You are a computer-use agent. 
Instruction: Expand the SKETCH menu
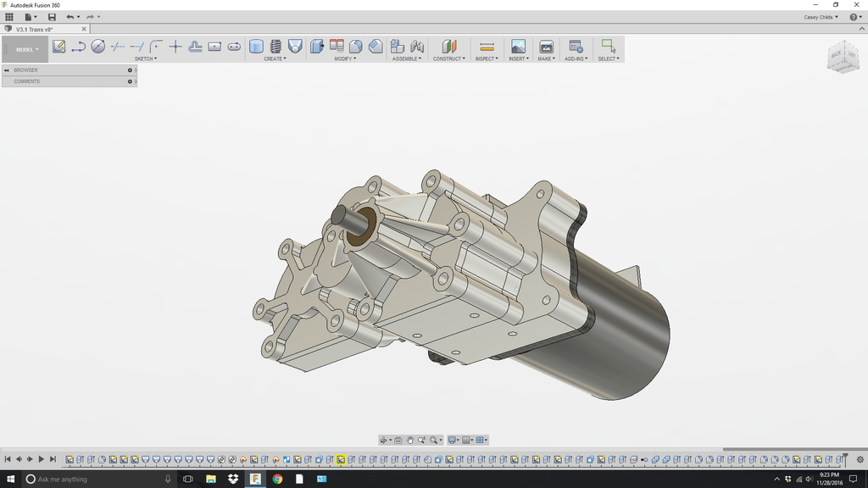pyautogui.click(x=146, y=58)
